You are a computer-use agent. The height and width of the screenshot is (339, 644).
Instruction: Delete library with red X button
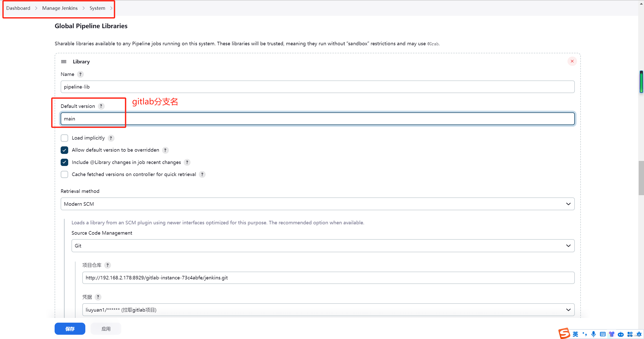tap(572, 61)
